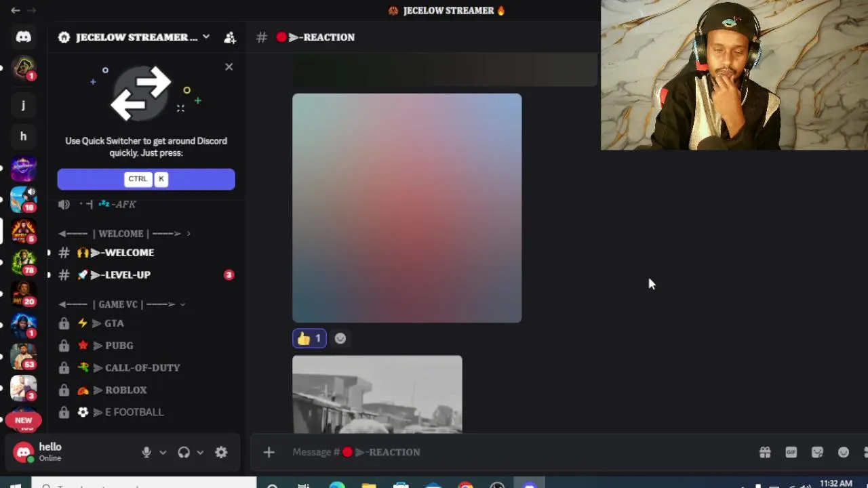
Task: Open the server icon labeled j
Action: tap(24, 104)
